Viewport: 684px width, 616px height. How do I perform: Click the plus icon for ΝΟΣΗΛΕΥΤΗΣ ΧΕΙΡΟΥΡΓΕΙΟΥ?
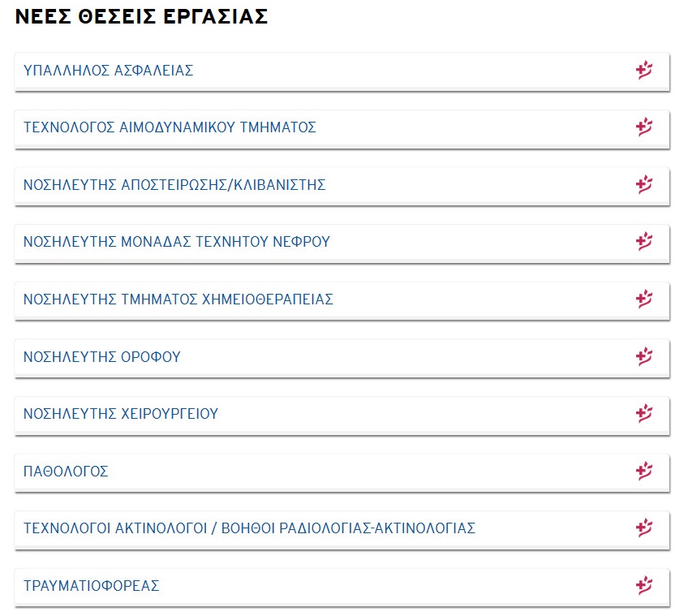[644, 413]
